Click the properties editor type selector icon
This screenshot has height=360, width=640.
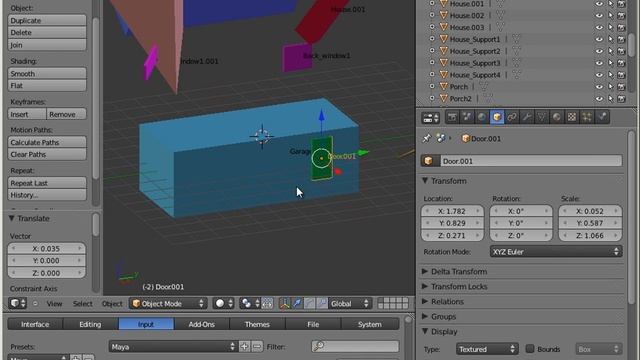(x=431, y=118)
